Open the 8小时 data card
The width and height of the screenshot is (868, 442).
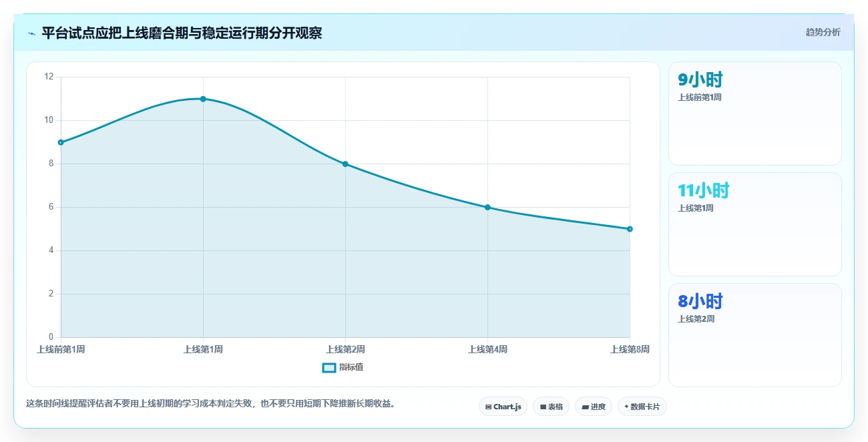click(755, 335)
